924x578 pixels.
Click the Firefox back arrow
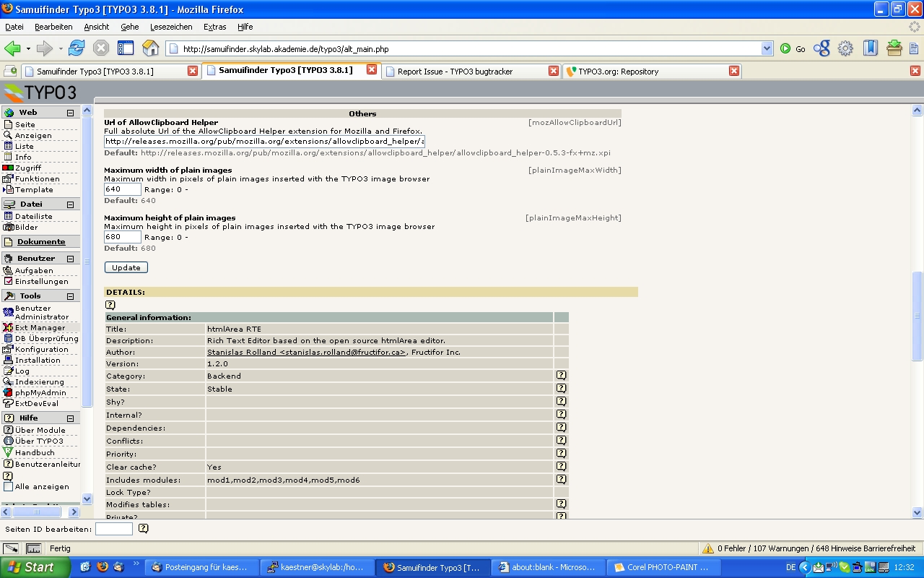pyautogui.click(x=12, y=48)
